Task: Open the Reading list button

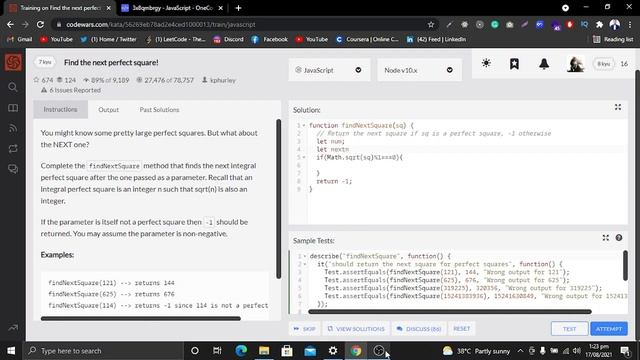Action: coord(613,39)
